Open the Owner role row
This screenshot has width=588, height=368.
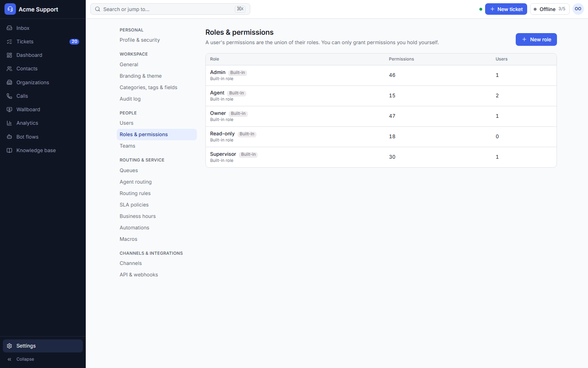coord(381,116)
